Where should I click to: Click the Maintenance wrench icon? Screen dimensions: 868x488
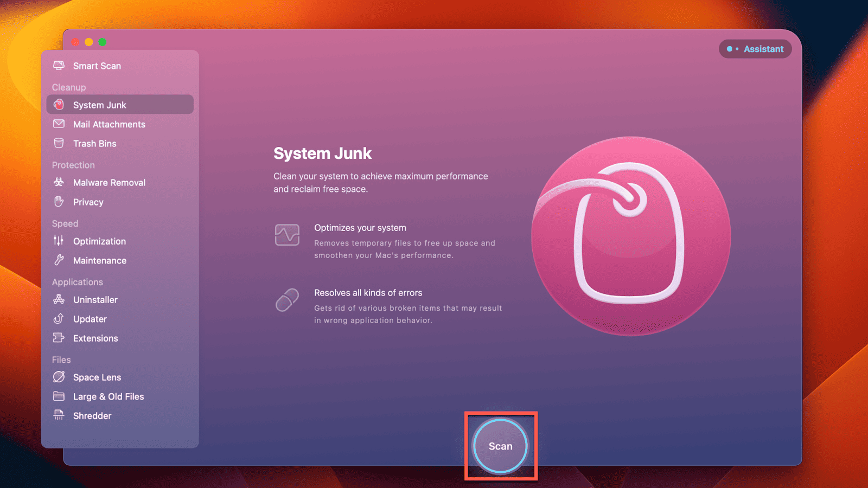point(59,260)
